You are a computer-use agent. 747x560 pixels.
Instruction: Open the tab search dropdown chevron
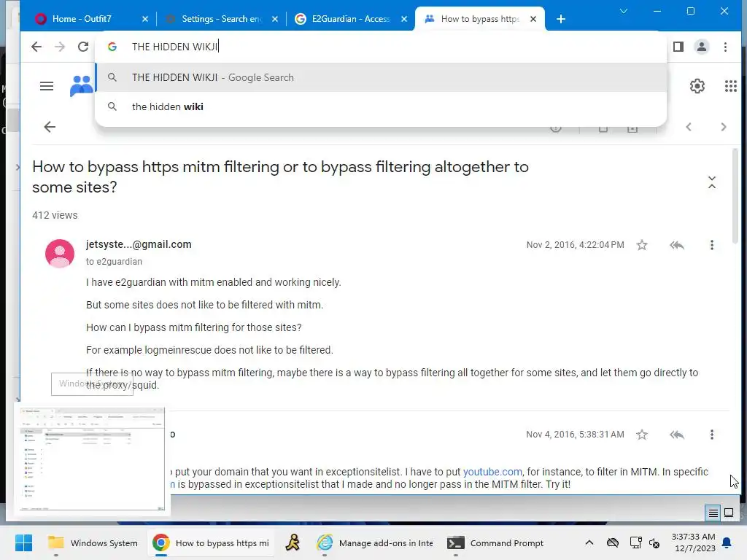tap(623, 11)
